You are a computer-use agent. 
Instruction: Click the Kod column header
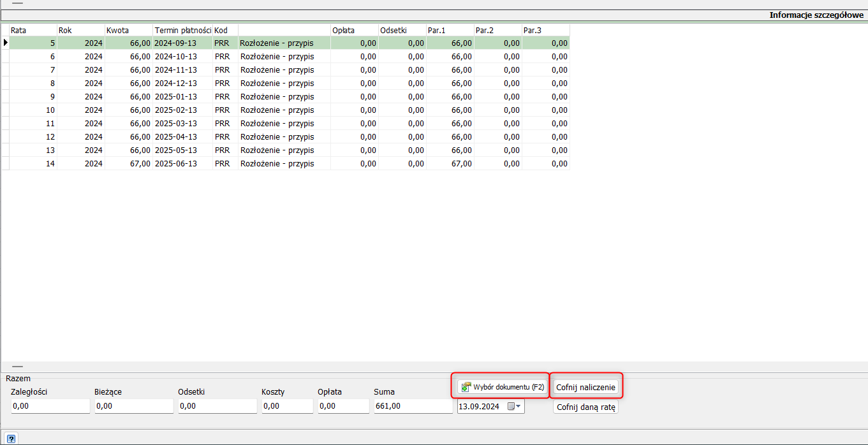225,30
